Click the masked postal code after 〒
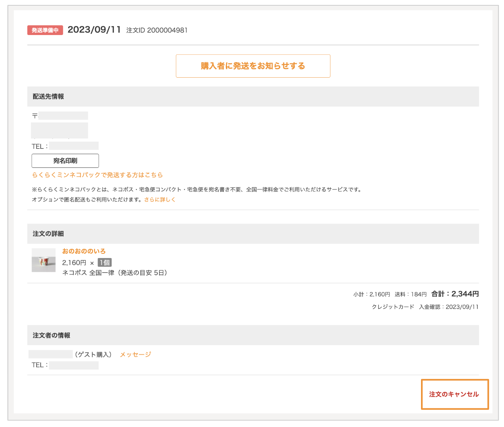Viewport: 504px width, 427px height. pyautogui.click(x=63, y=116)
